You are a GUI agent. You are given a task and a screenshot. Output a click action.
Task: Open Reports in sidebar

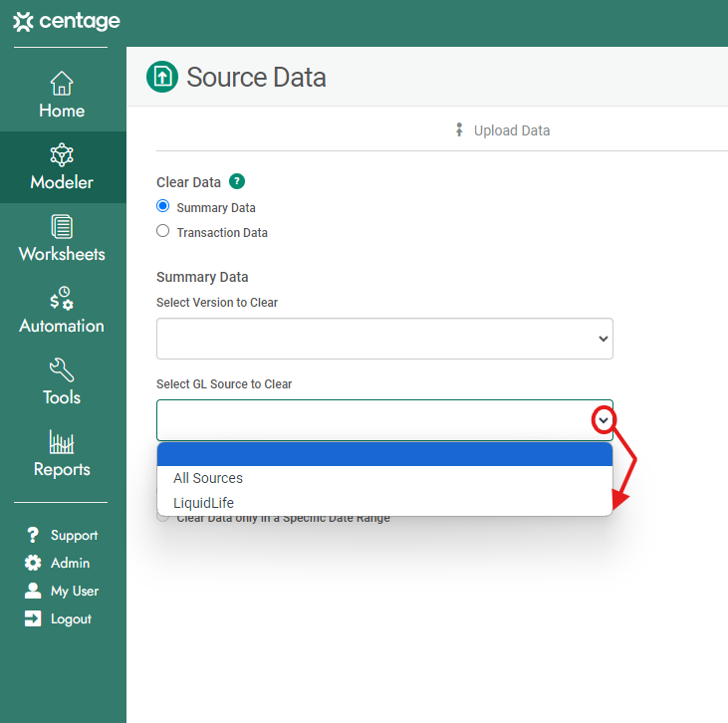[x=62, y=454]
